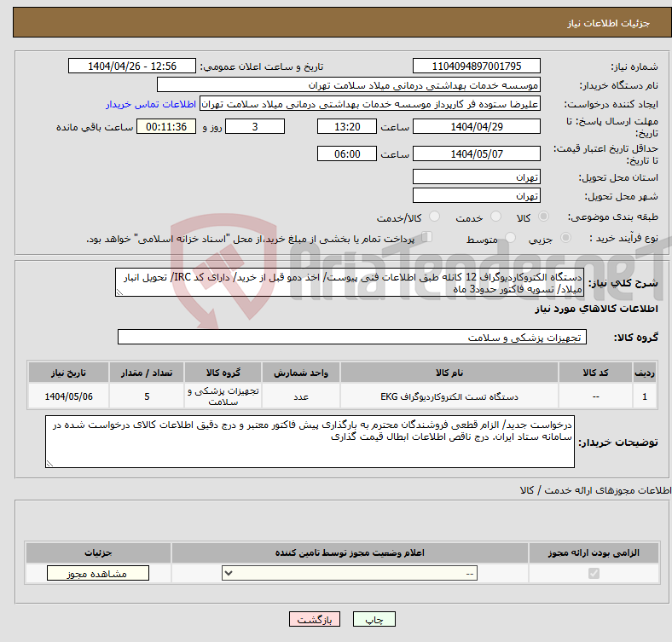Click the مشاهده مجوز button
The width and height of the screenshot is (672, 642).
coord(98,574)
